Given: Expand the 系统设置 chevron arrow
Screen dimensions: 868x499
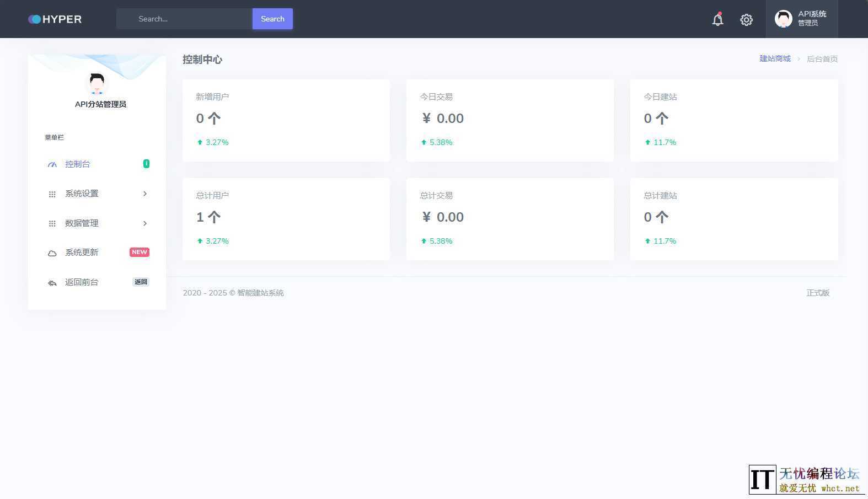Looking at the screenshot, I should (145, 194).
